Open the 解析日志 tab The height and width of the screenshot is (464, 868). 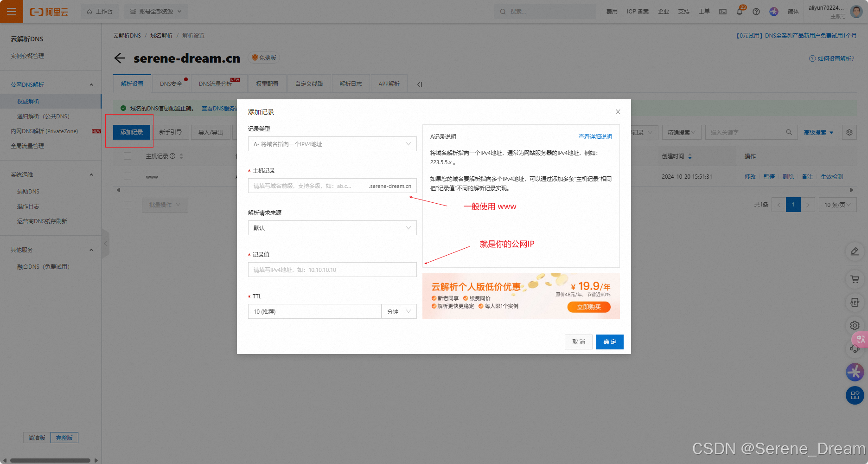(351, 84)
